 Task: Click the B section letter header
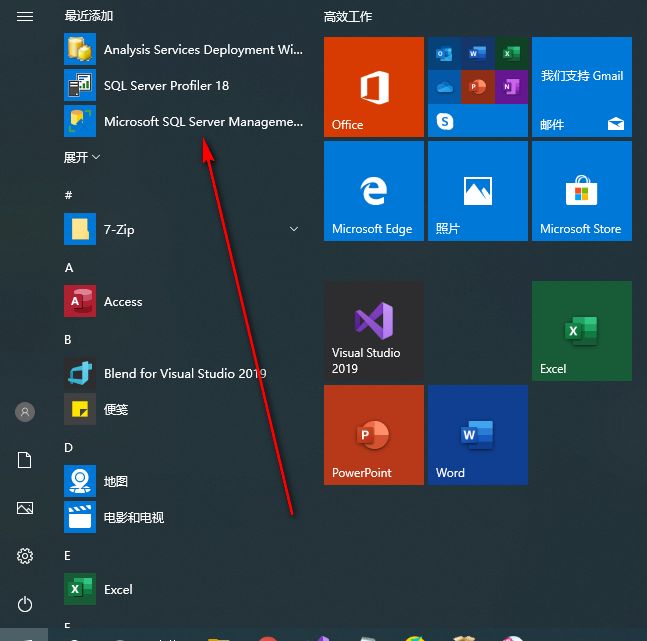click(x=68, y=340)
